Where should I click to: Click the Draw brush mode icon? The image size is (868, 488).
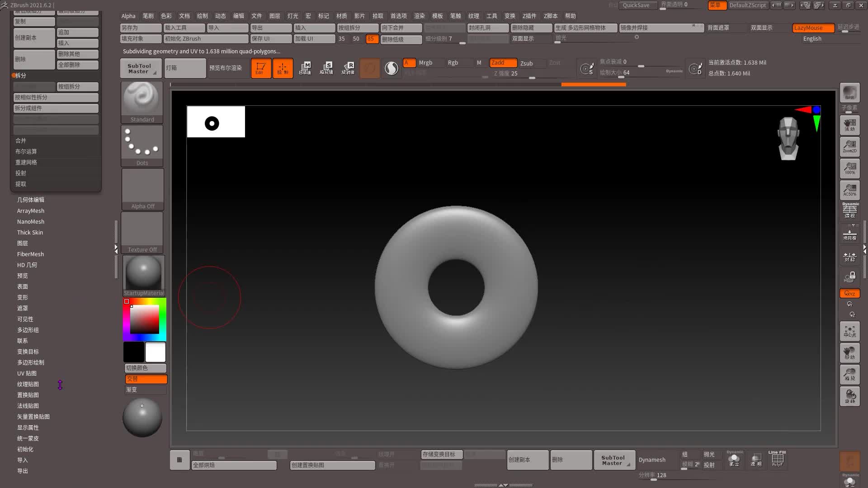(x=281, y=67)
